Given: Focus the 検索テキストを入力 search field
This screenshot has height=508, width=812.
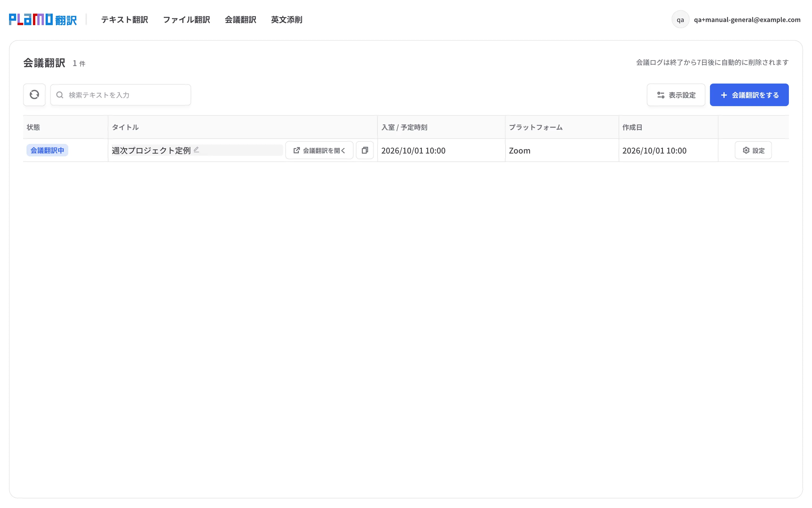Looking at the screenshot, I should tap(120, 95).
